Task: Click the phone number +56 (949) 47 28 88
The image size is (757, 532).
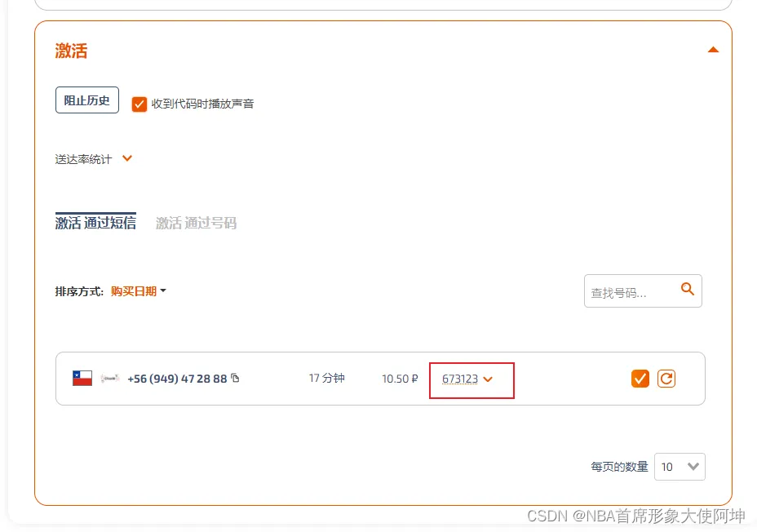Action: coord(177,379)
